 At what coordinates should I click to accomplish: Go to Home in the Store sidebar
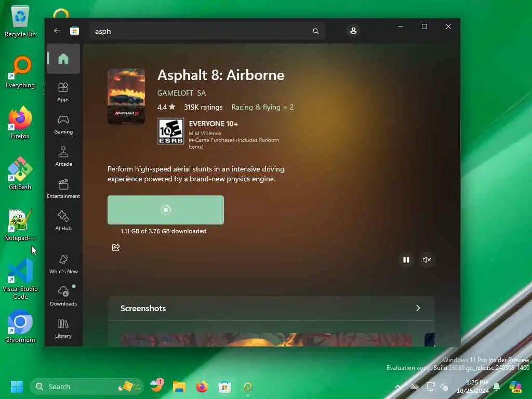pyautogui.click(x=63, y=59)
